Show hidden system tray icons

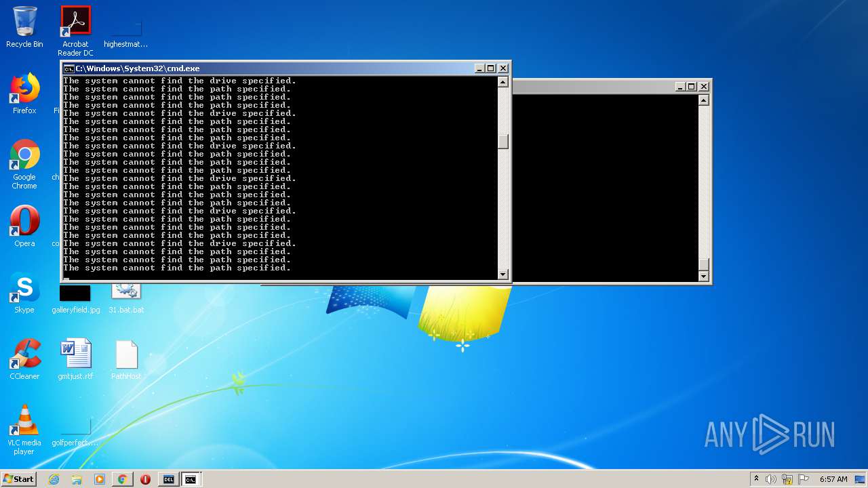tap(756, 479)
